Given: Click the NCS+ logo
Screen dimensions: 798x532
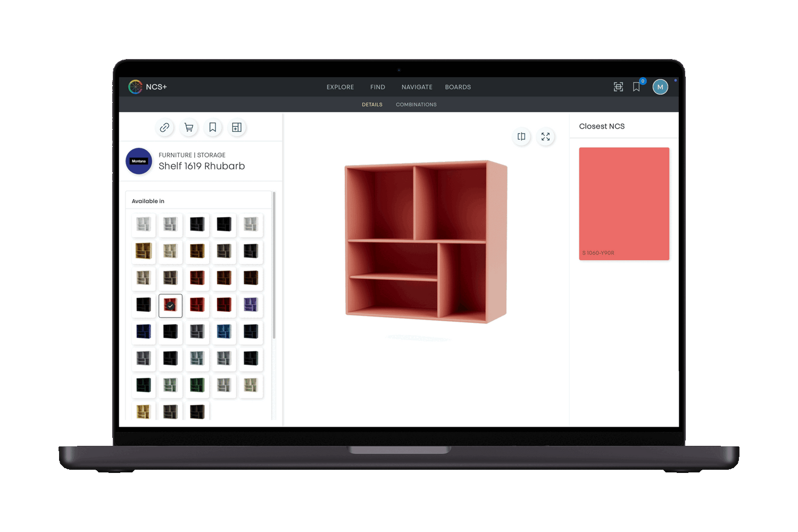Looking at the screenshot, I should coord(148,87).
